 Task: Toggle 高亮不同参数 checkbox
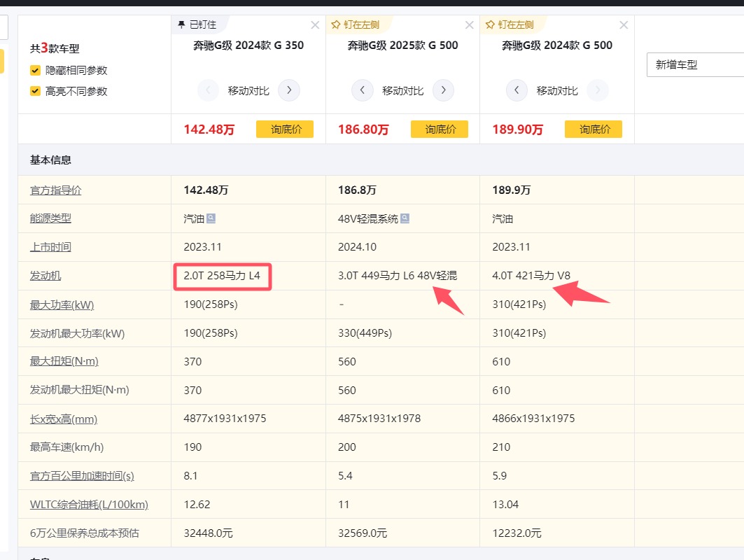pos(35,91)
